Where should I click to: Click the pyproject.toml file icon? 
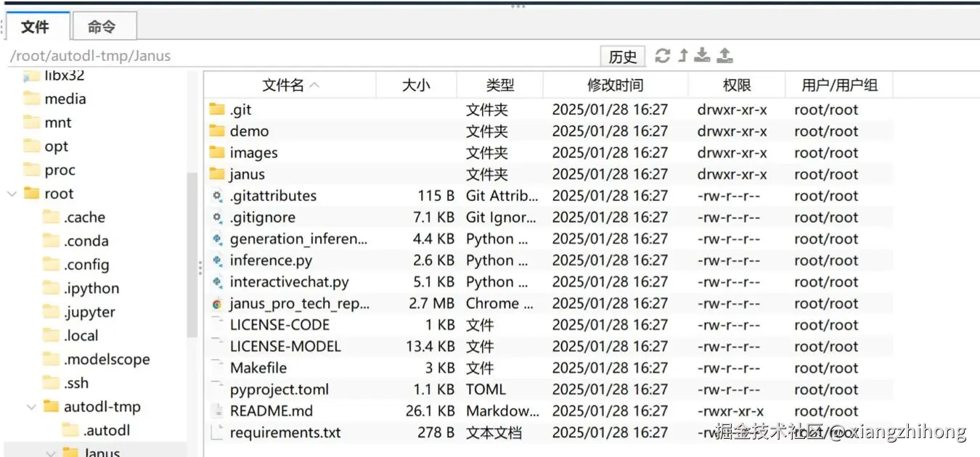tap(217, 389)
